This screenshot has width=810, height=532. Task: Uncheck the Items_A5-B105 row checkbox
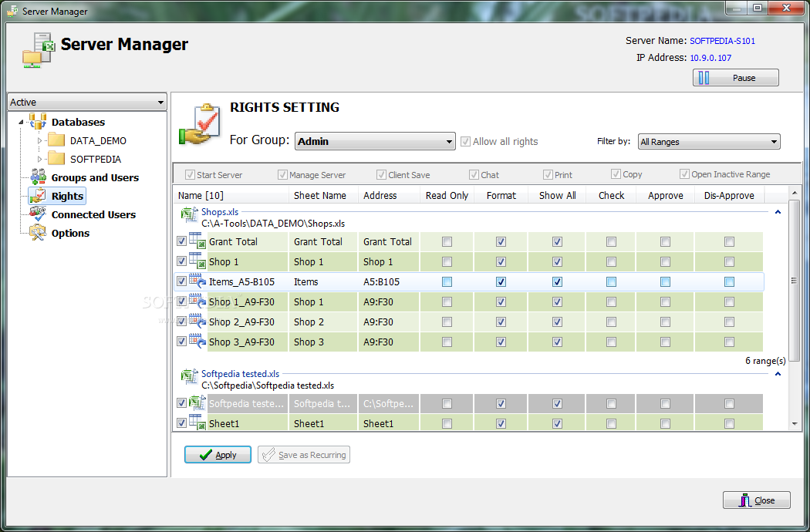[181, 281]
